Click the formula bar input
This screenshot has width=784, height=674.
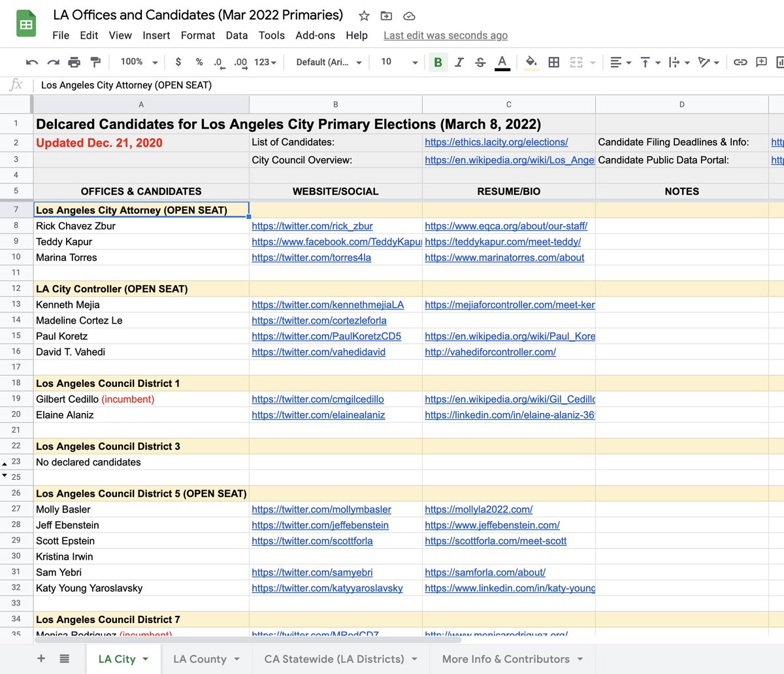tap(408, 85)
